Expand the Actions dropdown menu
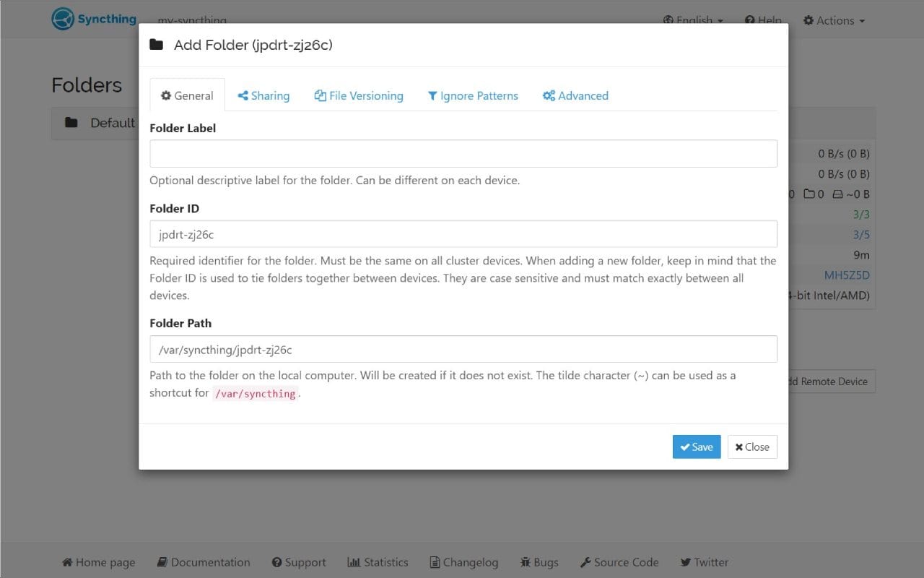 [834, 20]
